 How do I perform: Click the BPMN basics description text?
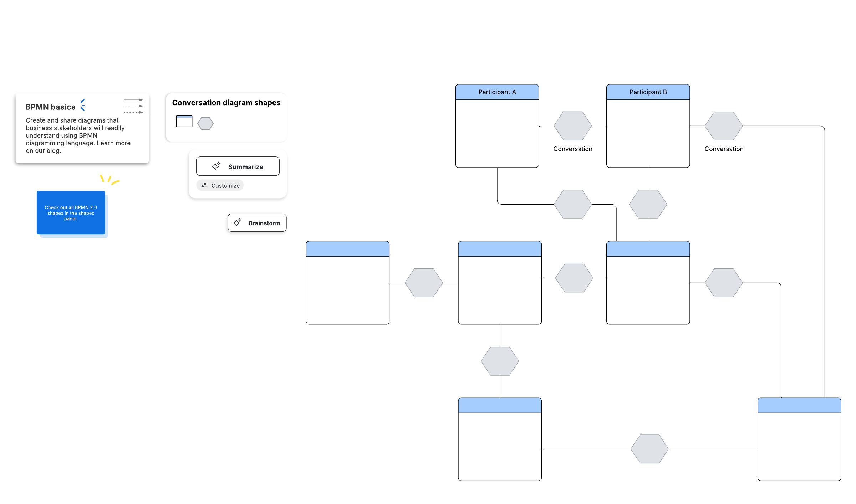tap(78, 135)
